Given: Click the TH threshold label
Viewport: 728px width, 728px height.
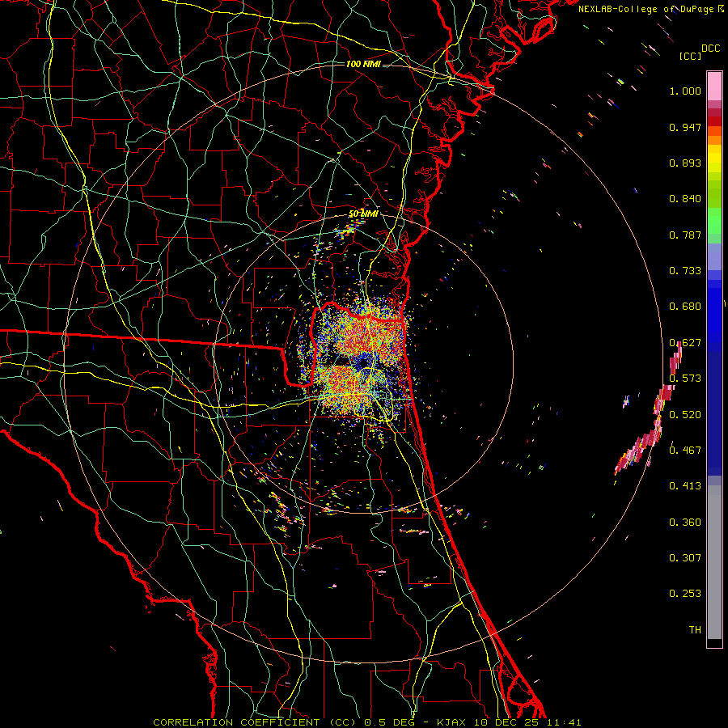Looking at the screenshot, I should pyautogui.click(x=695, y=630).
